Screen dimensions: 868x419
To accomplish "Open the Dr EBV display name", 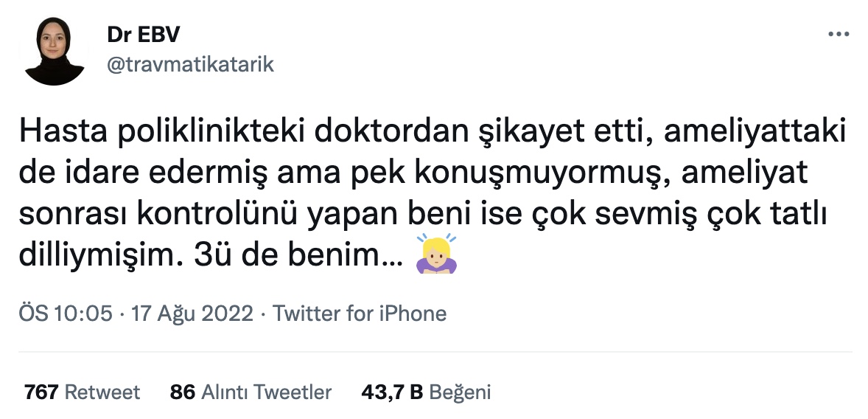I will pyautogui.click(x=144, y=35).
